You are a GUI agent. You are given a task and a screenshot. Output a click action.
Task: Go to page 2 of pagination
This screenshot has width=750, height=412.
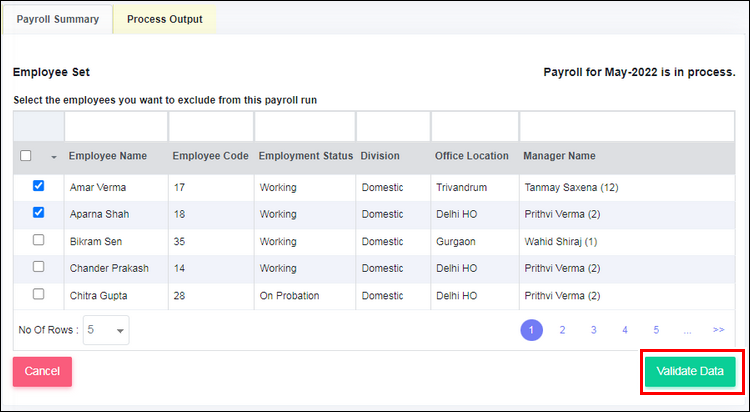[562, 330]
